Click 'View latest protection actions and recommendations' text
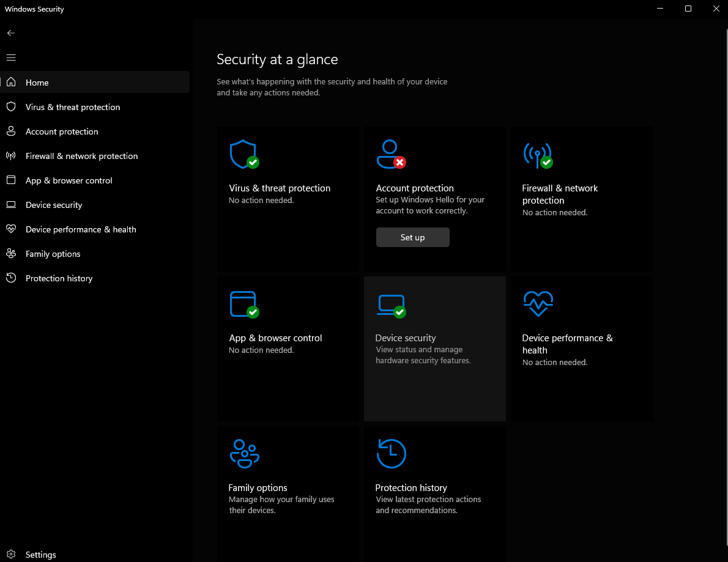 [x=428, y=505]
